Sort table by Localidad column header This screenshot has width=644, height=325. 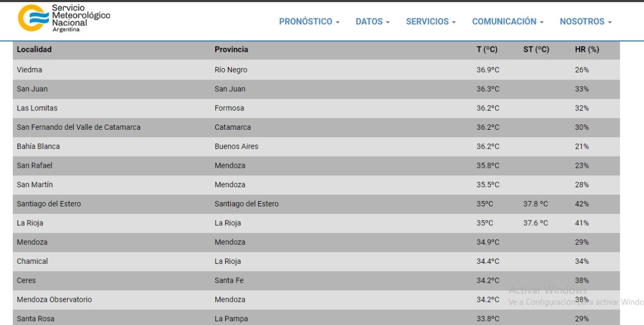point(34,49)
